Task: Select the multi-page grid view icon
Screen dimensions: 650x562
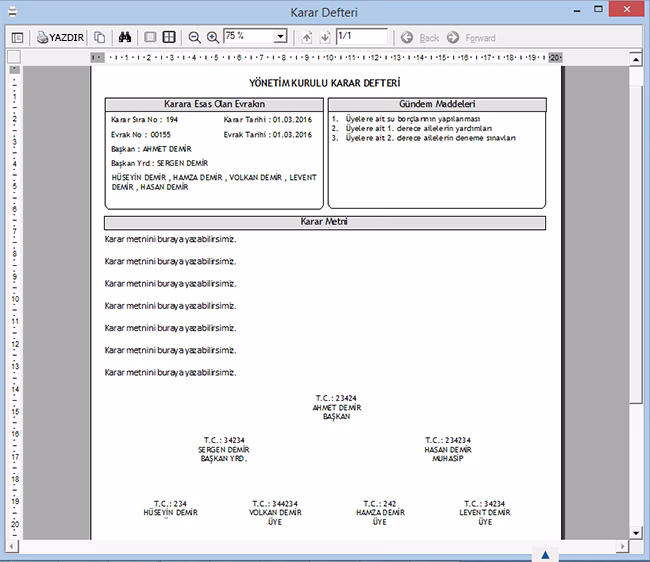Action: click(x=169, y=37)
